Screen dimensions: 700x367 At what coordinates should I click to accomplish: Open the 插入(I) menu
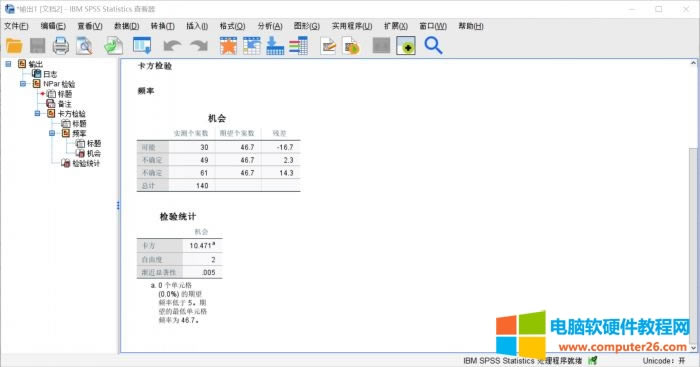coord(197,26)
